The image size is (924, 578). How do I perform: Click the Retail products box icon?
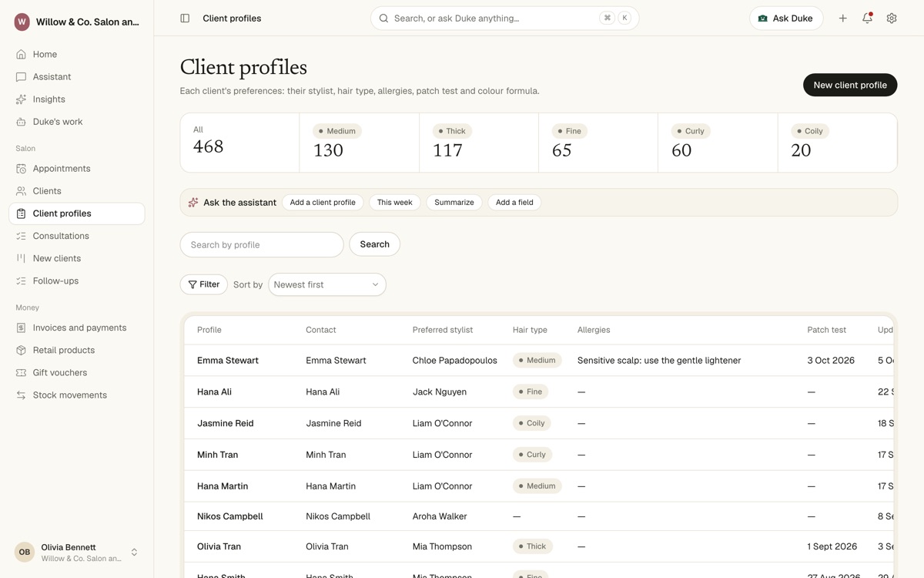[21, 350]
